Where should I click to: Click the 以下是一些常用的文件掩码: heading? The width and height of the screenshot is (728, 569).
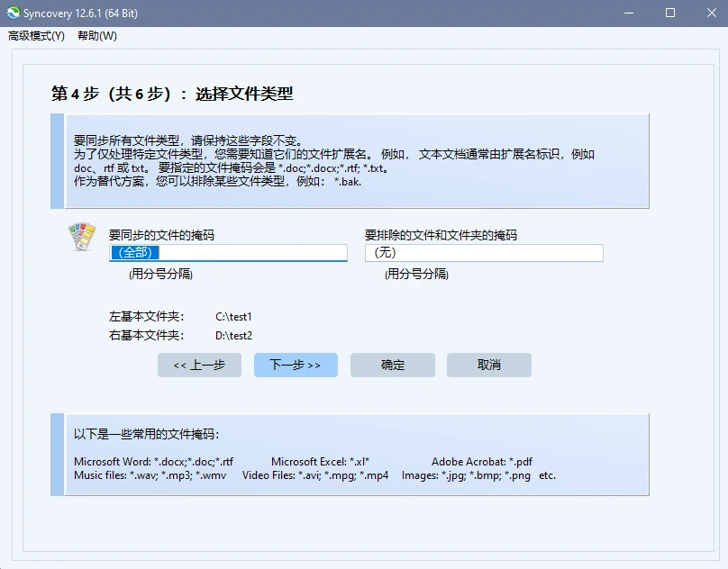click(x=146, y=435)
